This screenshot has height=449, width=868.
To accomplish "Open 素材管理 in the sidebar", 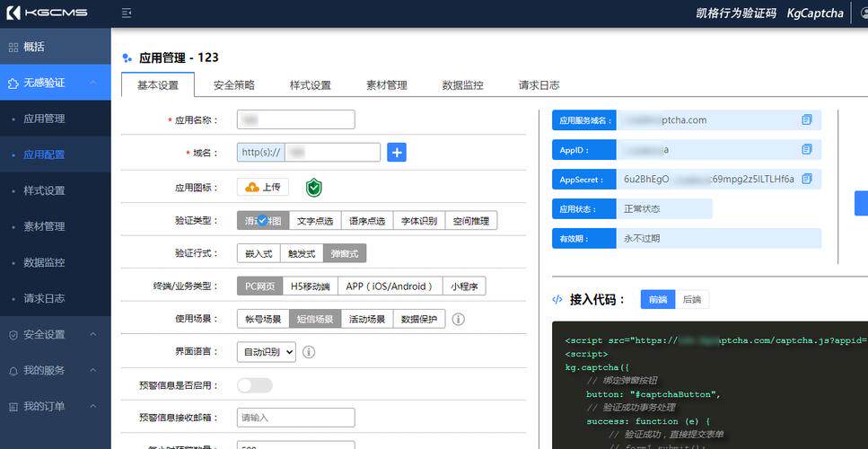I will [x=56, y=226].
